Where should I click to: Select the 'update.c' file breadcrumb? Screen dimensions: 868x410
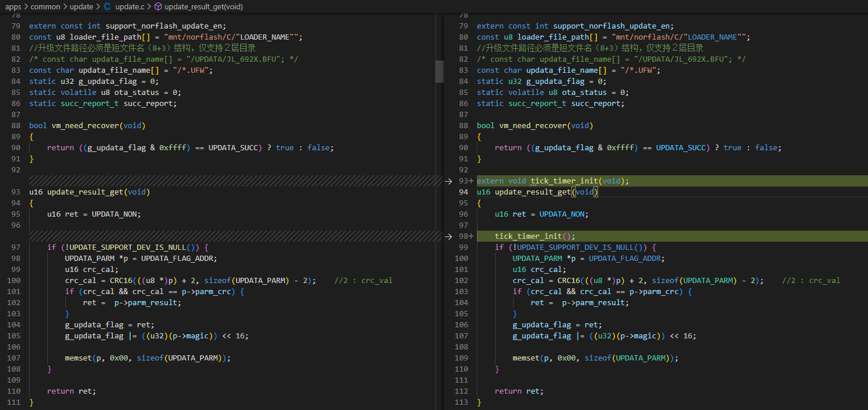128,7
